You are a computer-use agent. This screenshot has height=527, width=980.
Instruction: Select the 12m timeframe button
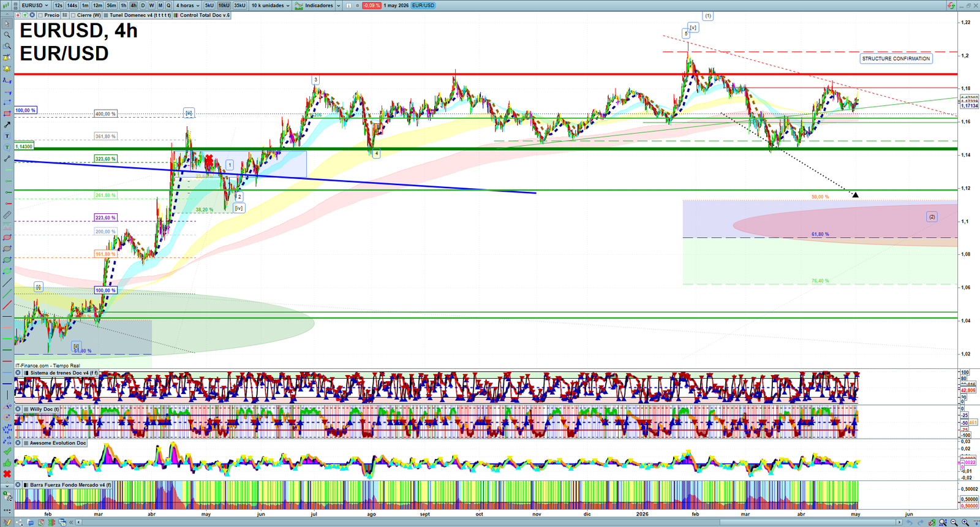(97, 6)
